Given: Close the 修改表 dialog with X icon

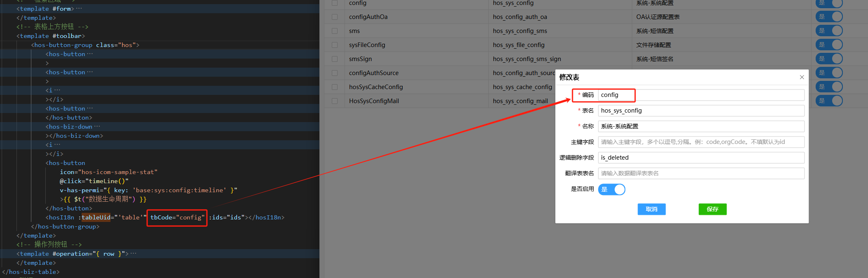Looking at the screenshot, I should pos(802,77).
